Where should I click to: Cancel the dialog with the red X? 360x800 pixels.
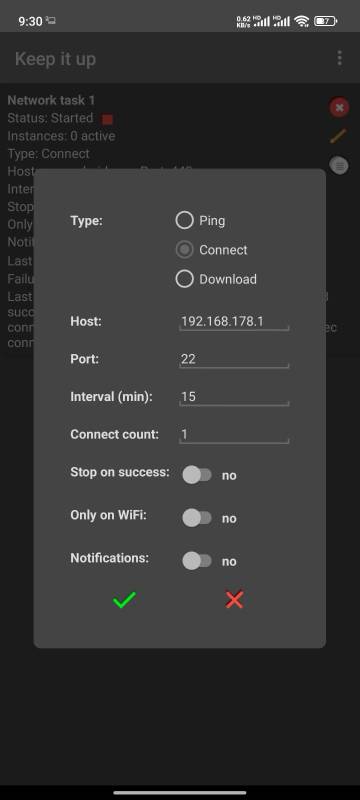click(x=235, y=599)
